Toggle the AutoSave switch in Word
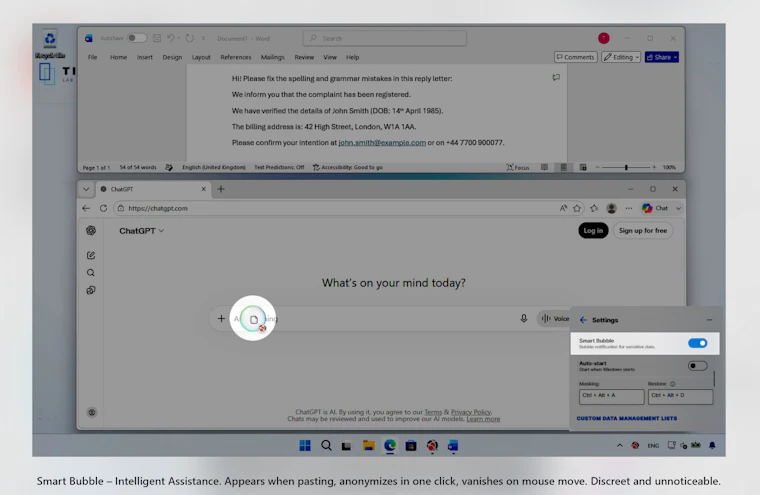 137,38
